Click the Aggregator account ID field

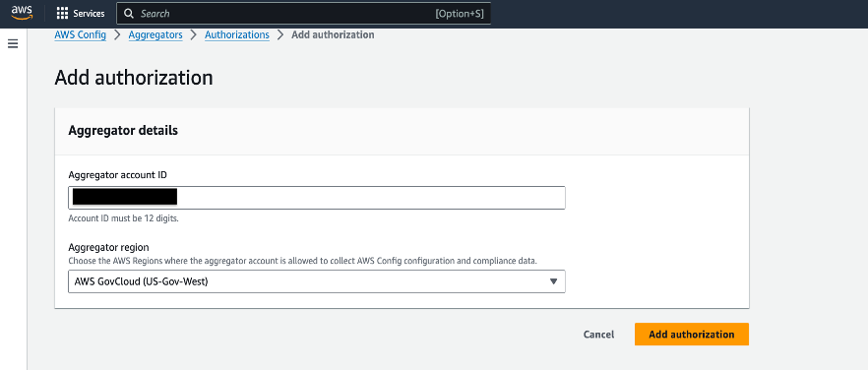(317, 198)
